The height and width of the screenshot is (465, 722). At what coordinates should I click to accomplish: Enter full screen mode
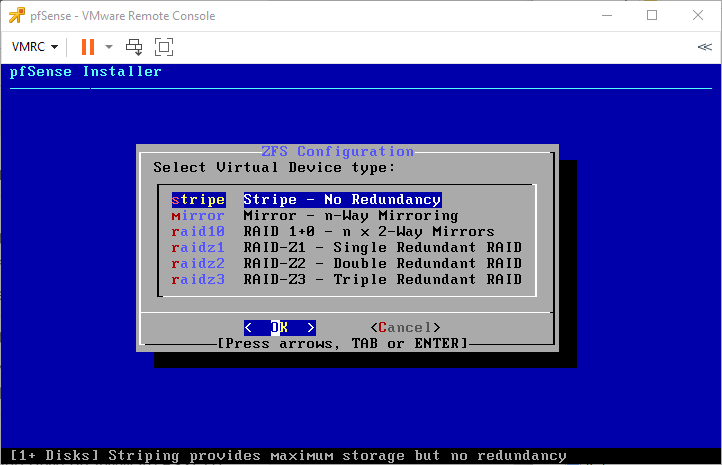point(164,47)
